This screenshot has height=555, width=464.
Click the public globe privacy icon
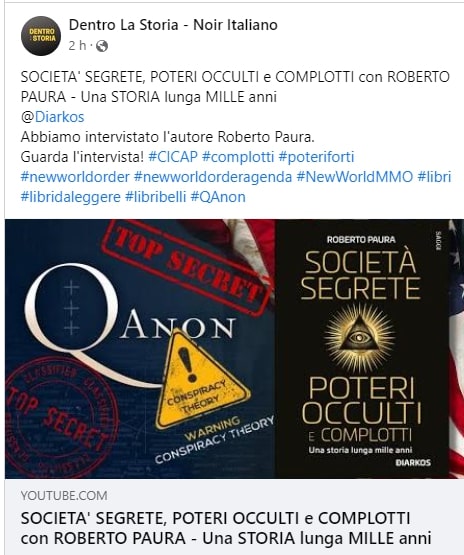102,46
